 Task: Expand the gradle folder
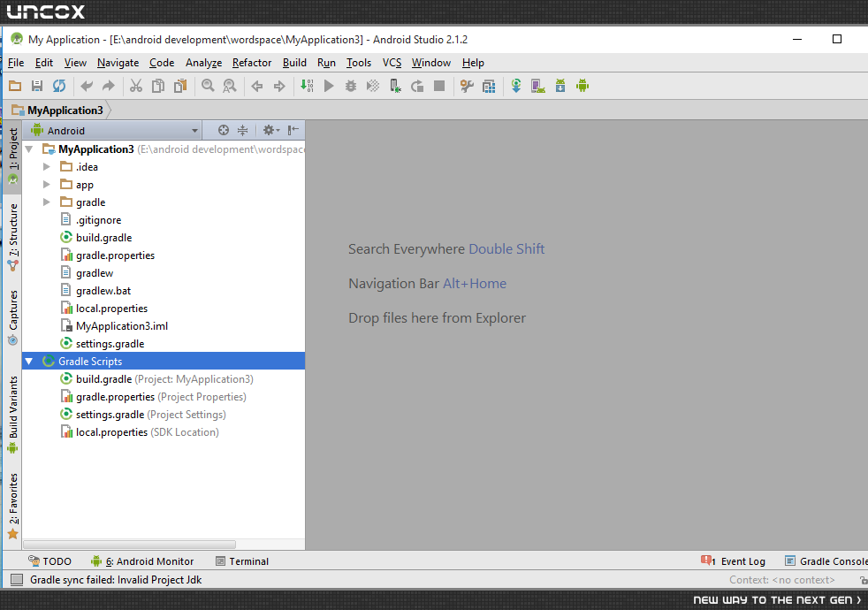[x=47, y=202]
